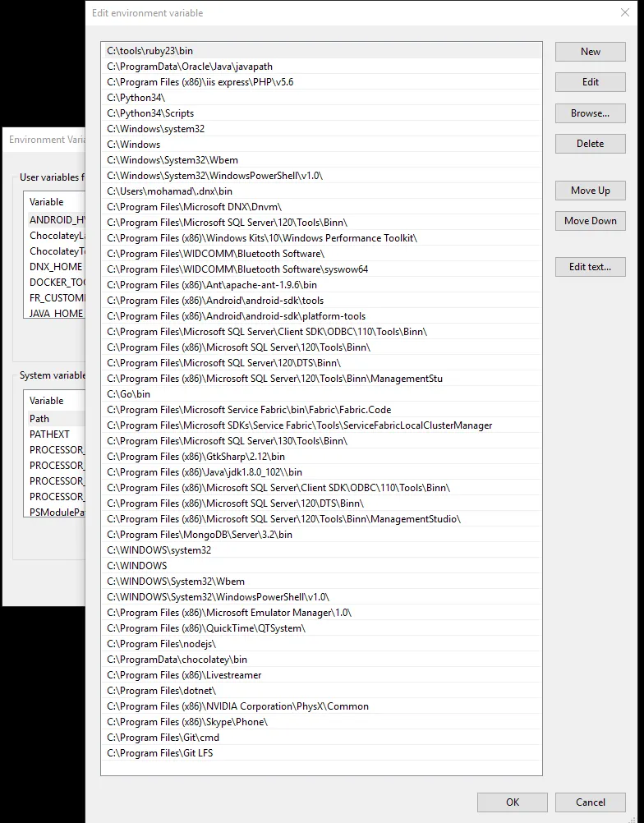Image resolution: width=644 pixels, height=823 pixels.
Task: Select the C:\Program Files\nodejs\ entry
Action: point(321,644)
